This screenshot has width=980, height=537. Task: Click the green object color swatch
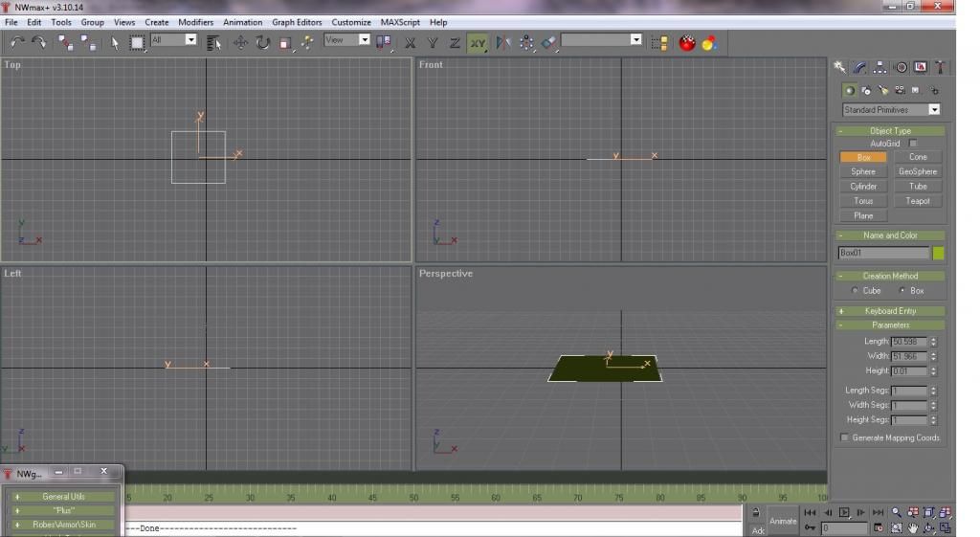(938, 253)
